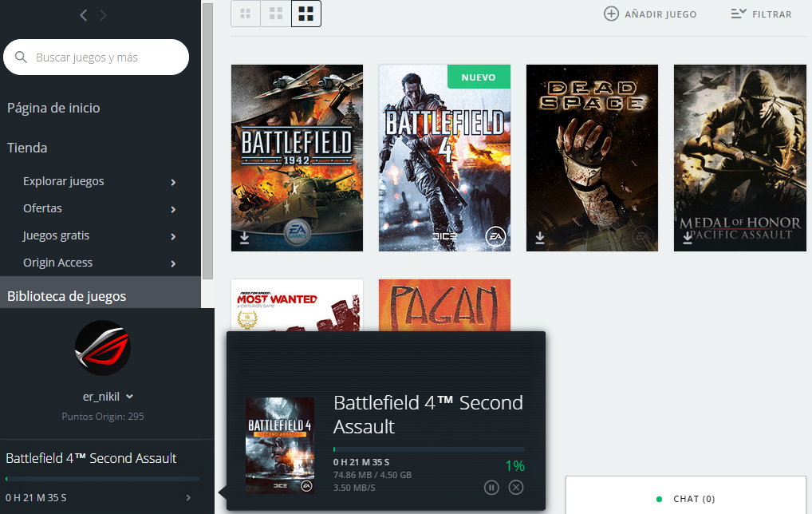Go back with the left navigation arrow
The width and height of the screenshot is (812, 514).
click(x=84, y=15)
